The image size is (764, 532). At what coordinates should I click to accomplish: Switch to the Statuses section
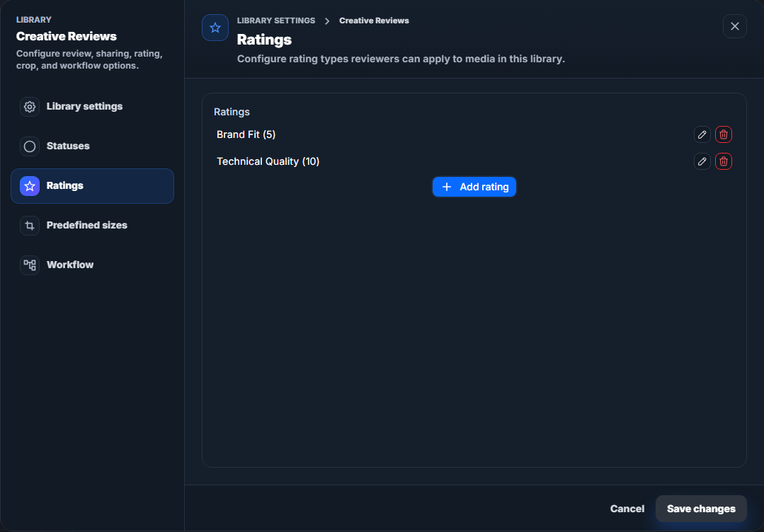[92, 146]
